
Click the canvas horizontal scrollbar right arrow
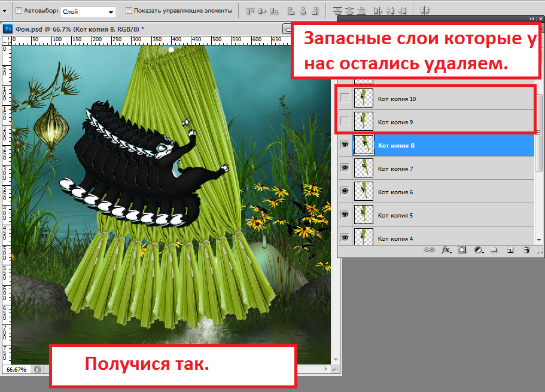coord(325,369)
